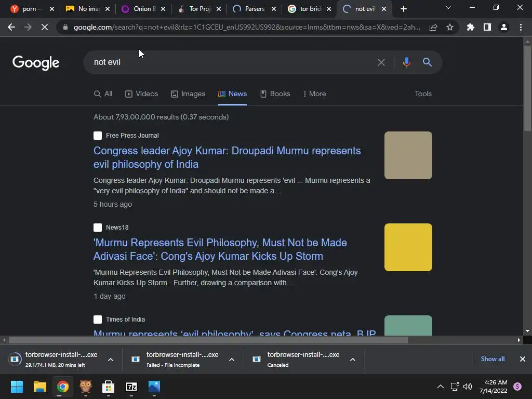Open the clock and date panel
This screenshot has width=532, height=399.
click(x=493, y=387)
